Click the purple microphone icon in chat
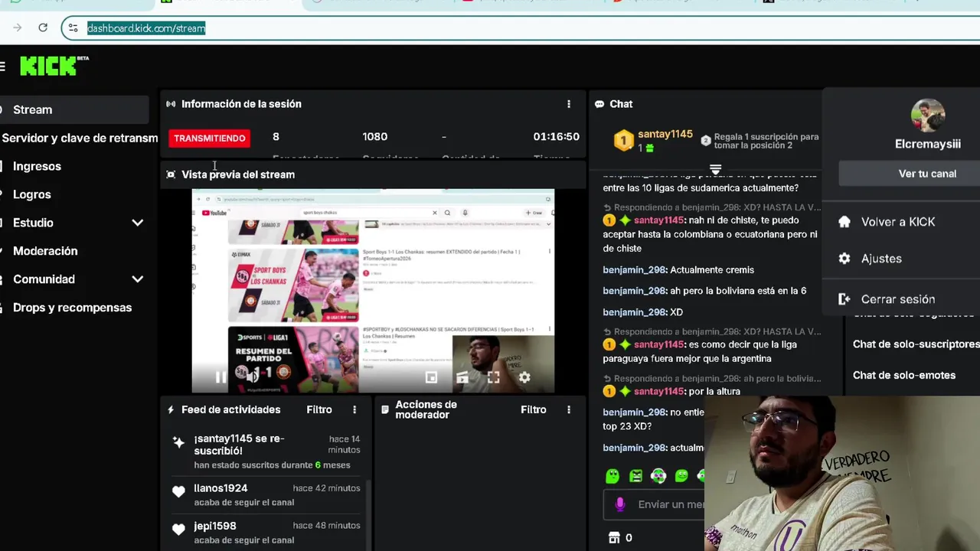The height and width of the screenshot is (551, 980). (x=620, y=504)
